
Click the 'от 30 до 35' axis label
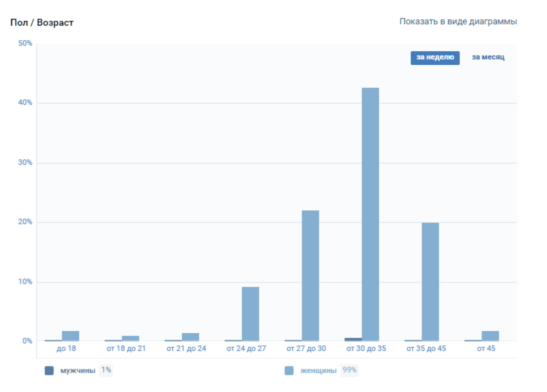(366, 348)
